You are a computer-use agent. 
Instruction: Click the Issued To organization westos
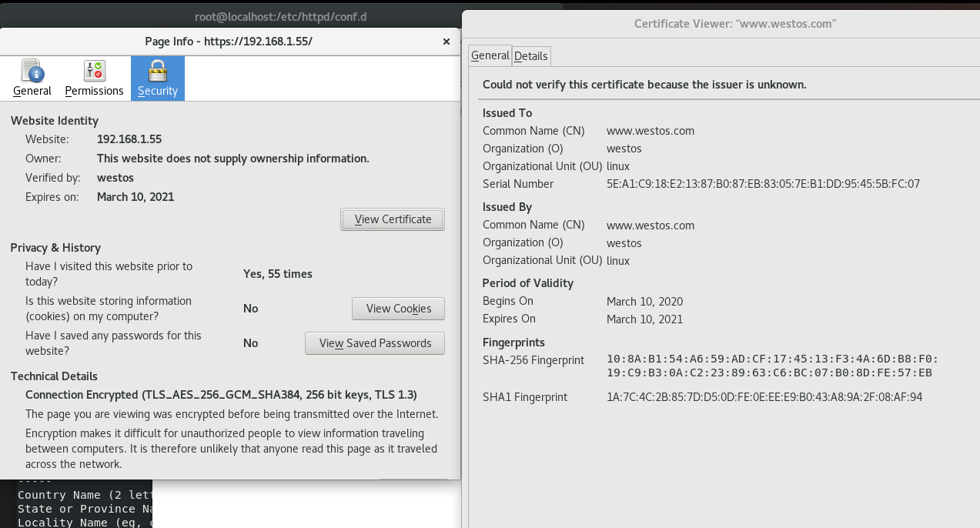click(x=624, y=149)
